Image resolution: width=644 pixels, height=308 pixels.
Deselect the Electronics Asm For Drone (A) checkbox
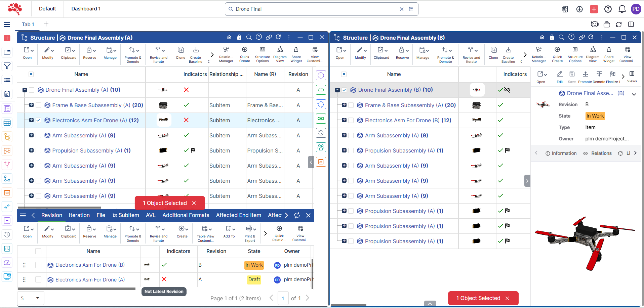38,120
